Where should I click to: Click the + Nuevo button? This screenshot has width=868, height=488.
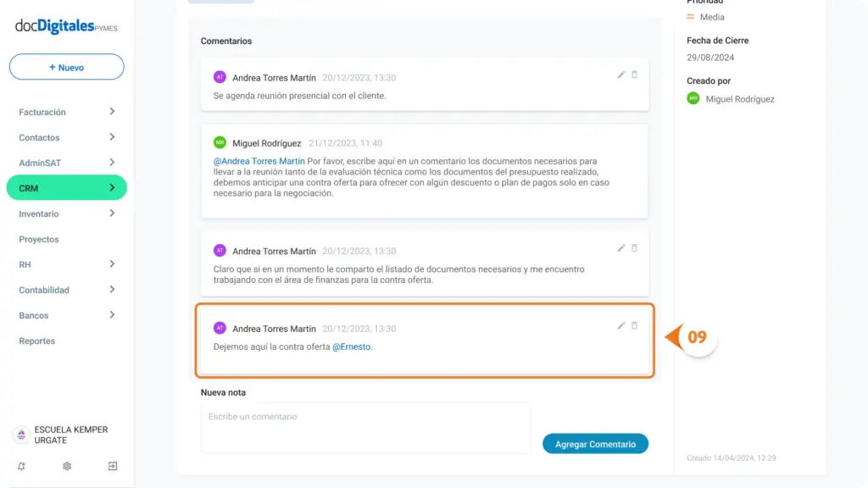(x=66, y=67)
